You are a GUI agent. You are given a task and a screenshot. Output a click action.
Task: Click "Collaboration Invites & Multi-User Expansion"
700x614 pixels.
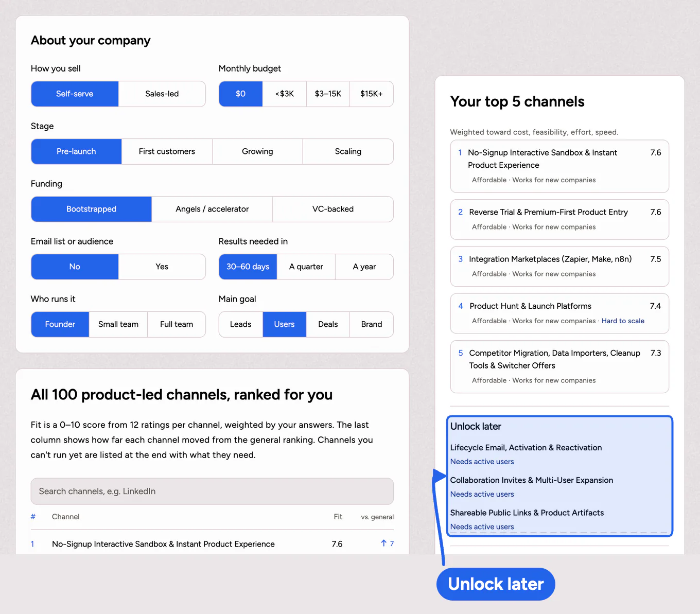[532, 480]
